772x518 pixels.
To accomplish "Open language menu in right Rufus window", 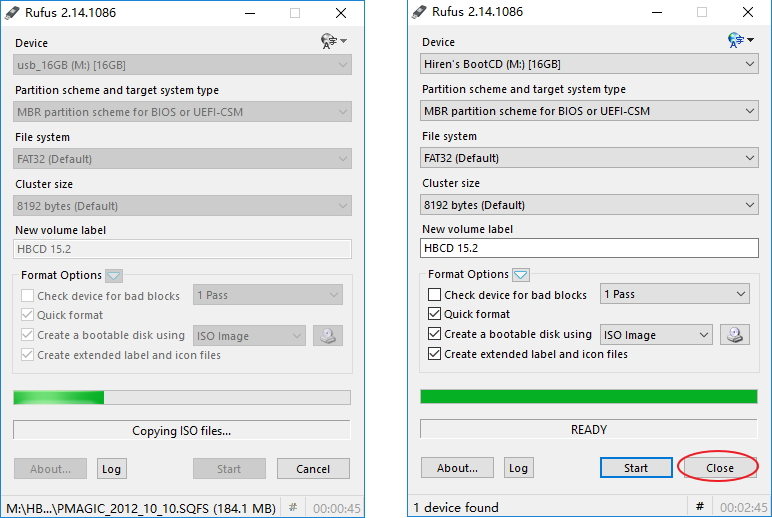I will tap(740, 40).
